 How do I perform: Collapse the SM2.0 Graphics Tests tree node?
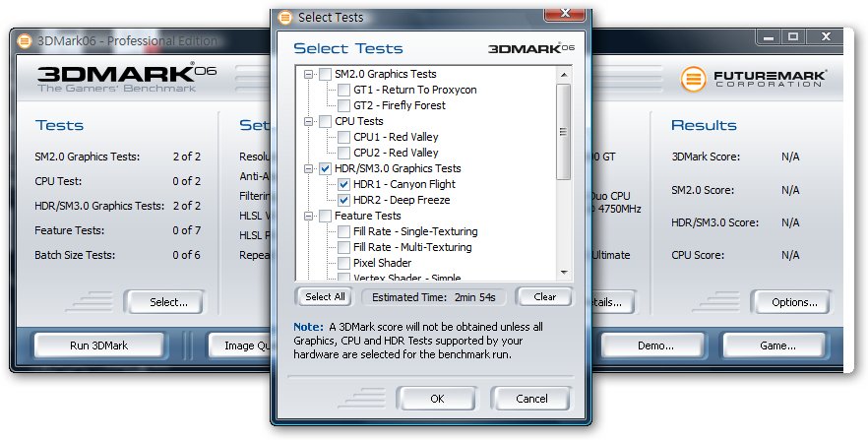point(309,74)
